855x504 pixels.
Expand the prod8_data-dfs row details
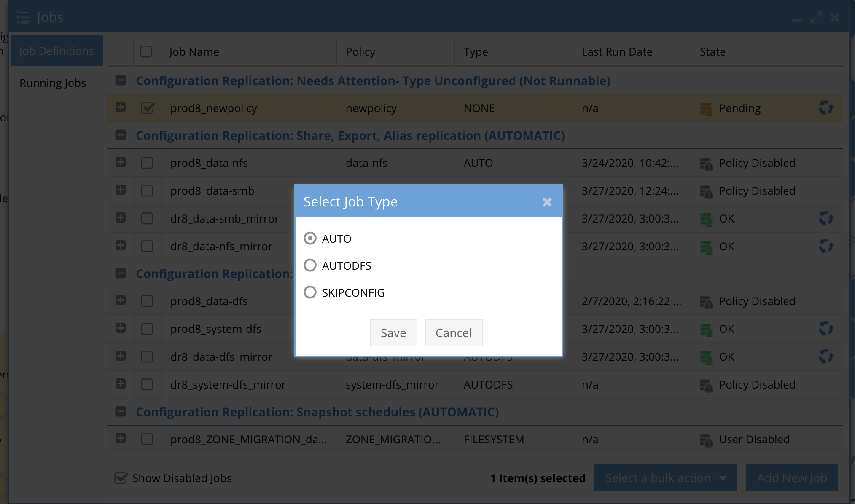click(121, 300)
